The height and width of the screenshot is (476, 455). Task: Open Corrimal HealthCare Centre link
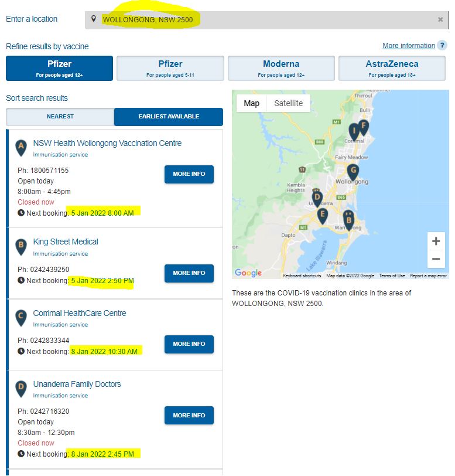[x=80, y=313]
